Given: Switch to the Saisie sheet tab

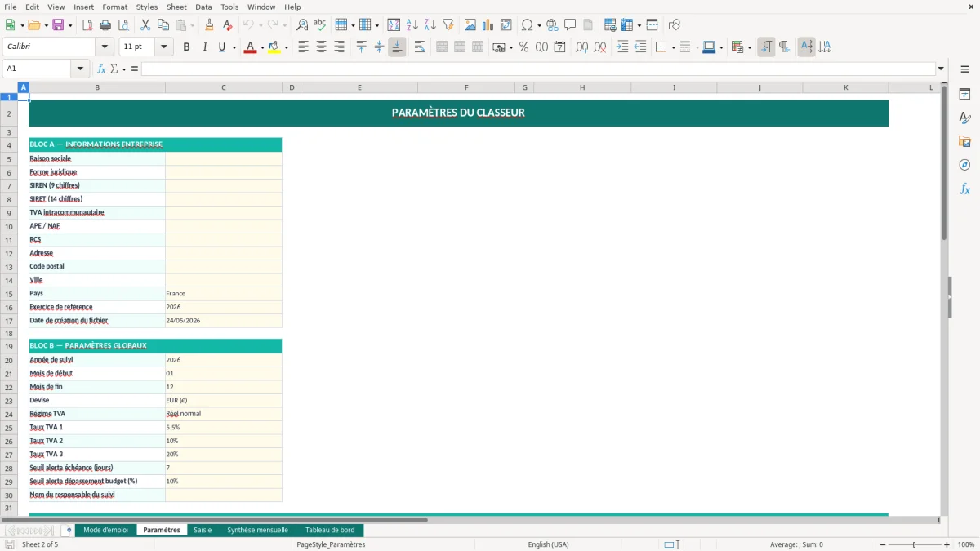Looking at the screenshot, I should pyautogui.click(x=203, y=530).
